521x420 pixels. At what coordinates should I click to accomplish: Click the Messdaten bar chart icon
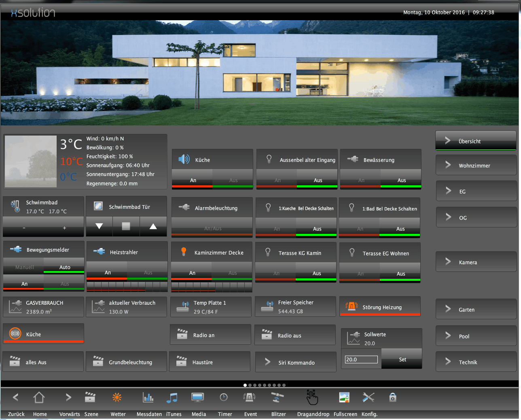tap(148, 398)
